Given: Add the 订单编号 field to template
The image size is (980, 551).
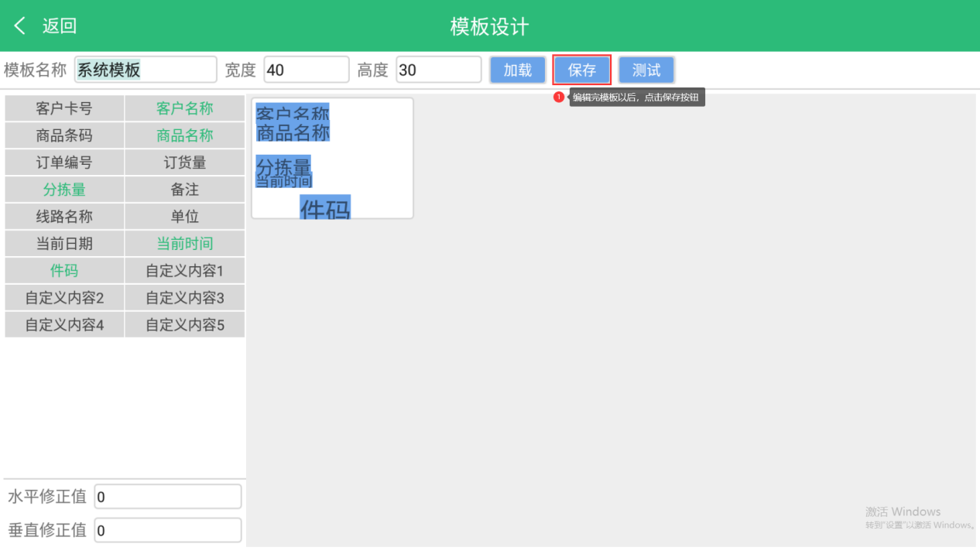Looking at the screenshot, I should pos(64,163).
